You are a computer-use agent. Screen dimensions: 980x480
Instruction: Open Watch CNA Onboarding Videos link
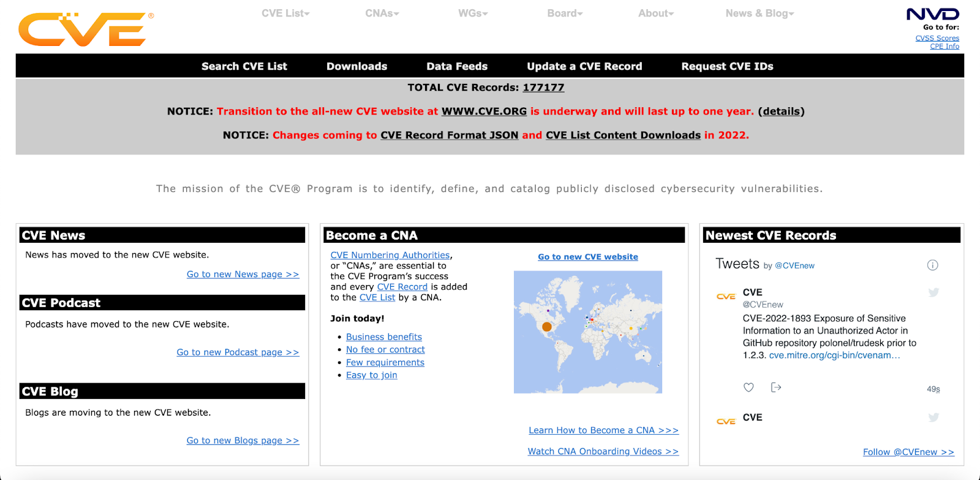[x=603, y=451]
